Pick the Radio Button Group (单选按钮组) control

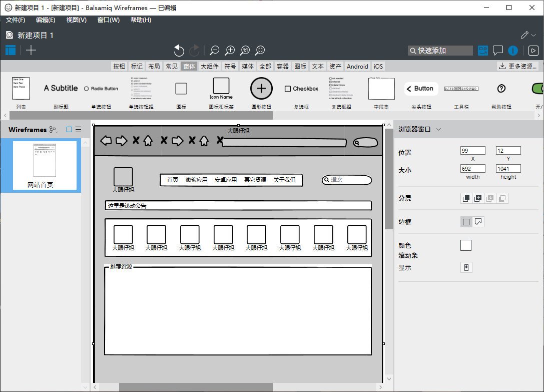point(141,88)
